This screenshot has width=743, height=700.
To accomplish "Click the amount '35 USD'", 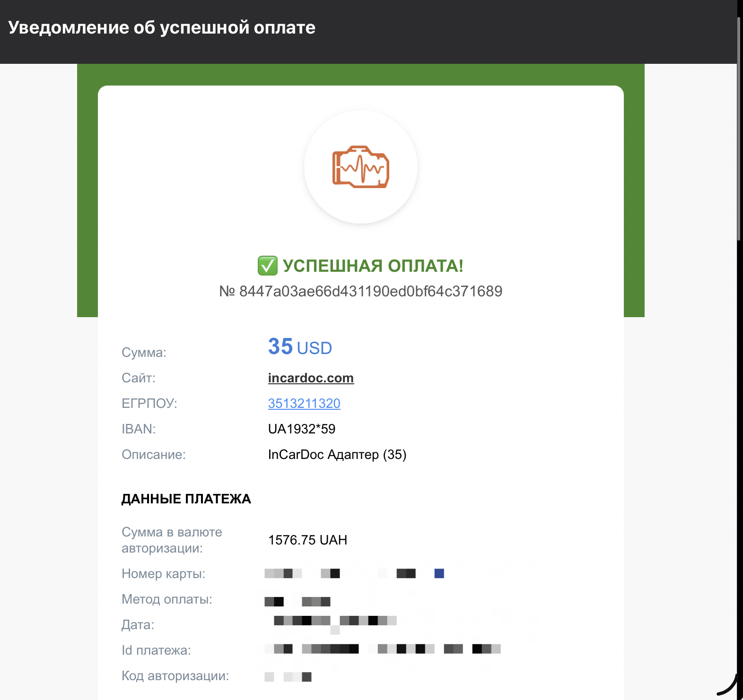I will [300, 347].
